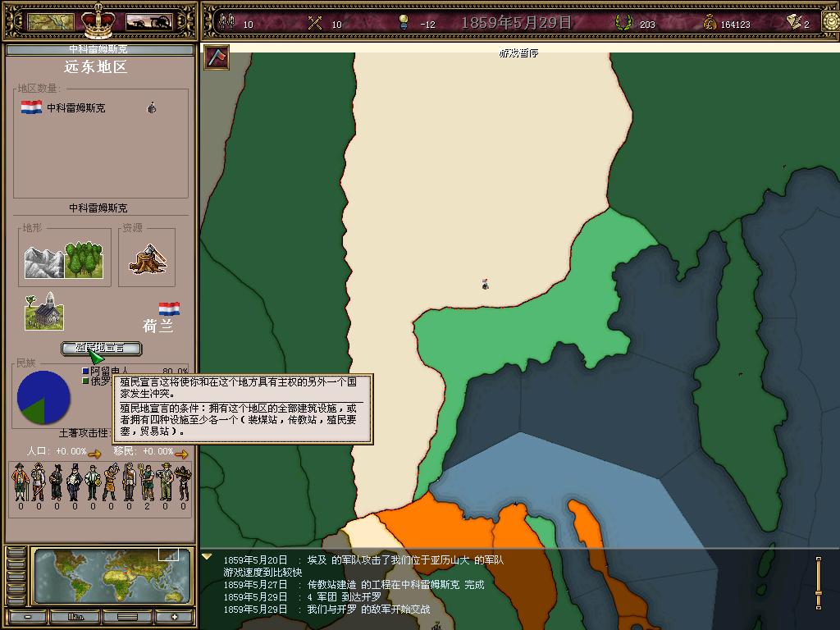840x630 pixels.
Task: Click the nationality pie chart
Action: point(43,398)
